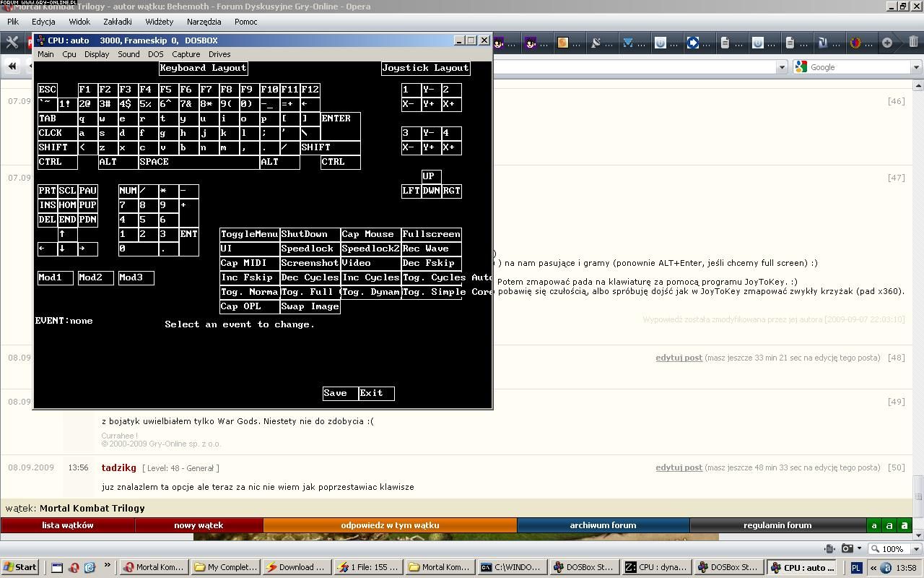Select the small font size 'a' icon

click(x=874, y=525)
